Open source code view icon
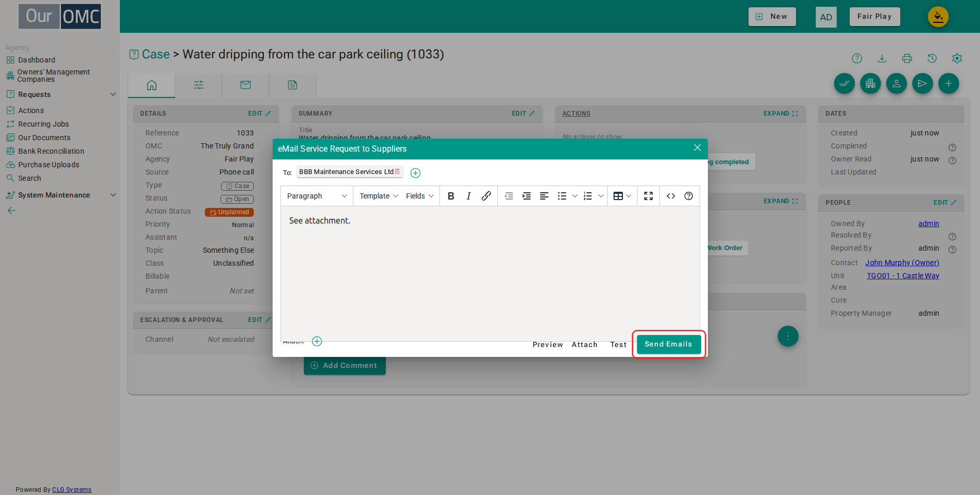Screen dimensions: 980x495 click(671, 196)
